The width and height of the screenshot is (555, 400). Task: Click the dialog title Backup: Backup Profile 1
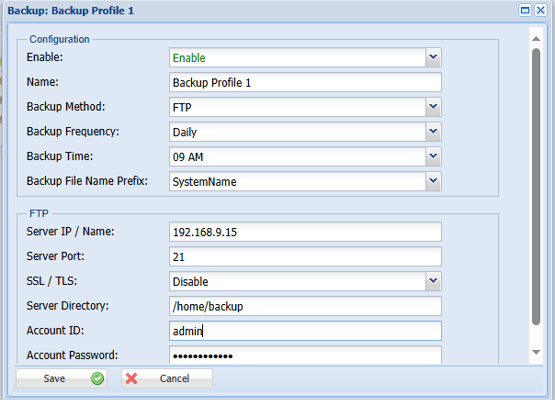[71, 11]
